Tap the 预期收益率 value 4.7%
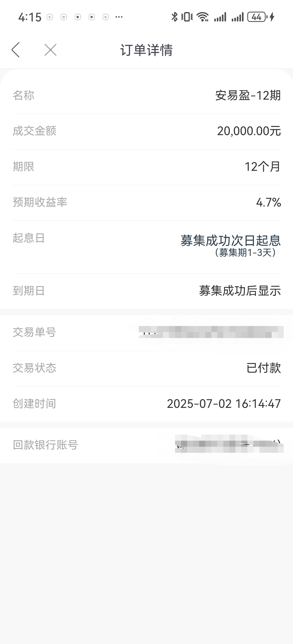293x644 pixels. pyautogui.click(x=269, y=202)
